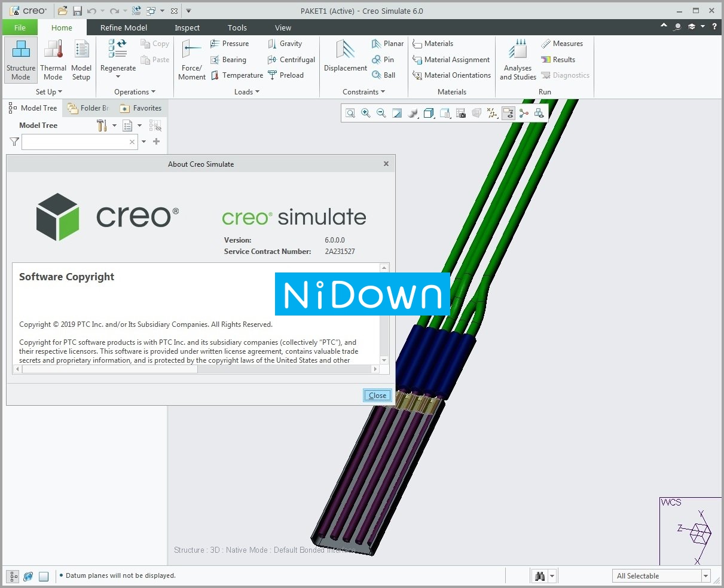Open the File menu
724x588 pixels.
[20, 27]
